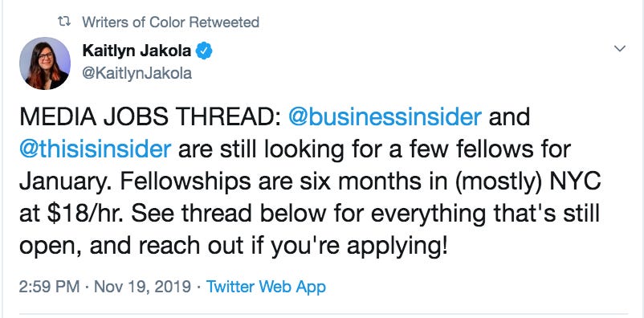Screen dimensions: 644x318
Task: Click the MEDIA JOBS THREAD heading text
Action: tap(150, 117)
